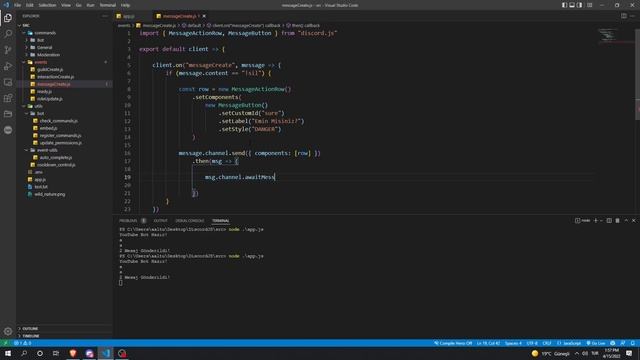This screenshot has height=360, width=640.
Task: Toggle primary side bar layout button
Action: [564, 5]
